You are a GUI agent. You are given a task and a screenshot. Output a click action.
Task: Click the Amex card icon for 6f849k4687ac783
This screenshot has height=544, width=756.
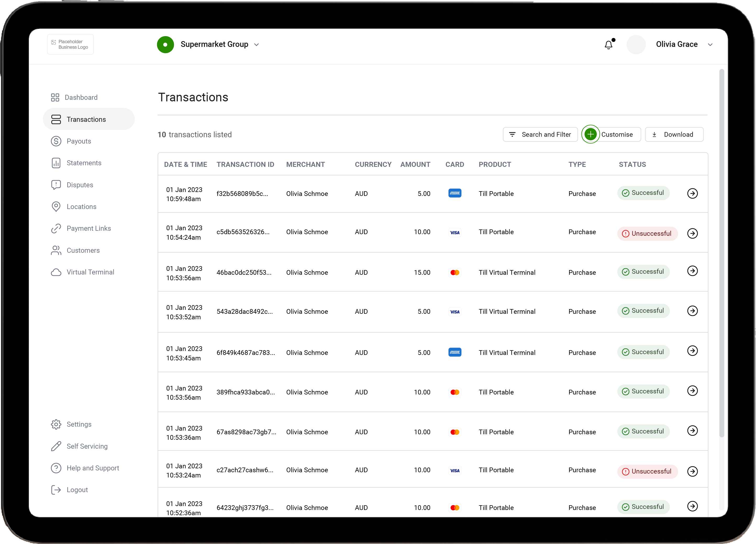(455, 352)
